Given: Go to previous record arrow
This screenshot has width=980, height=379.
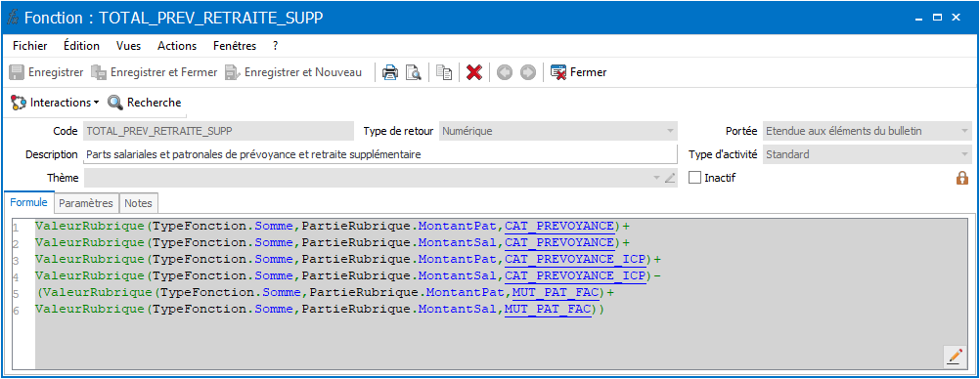Looking at the screenshot, I should click(x=505, y=72).
